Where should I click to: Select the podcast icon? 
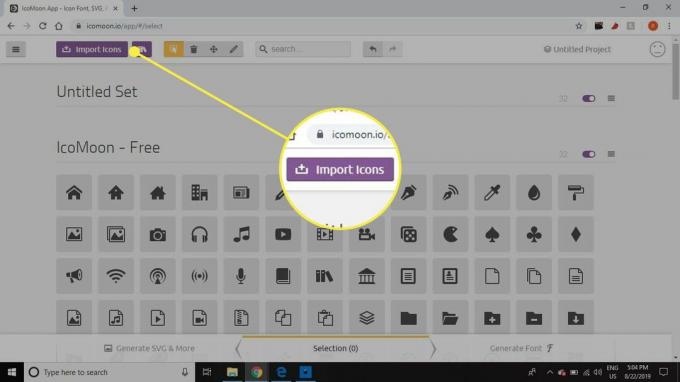click(158, 276)
